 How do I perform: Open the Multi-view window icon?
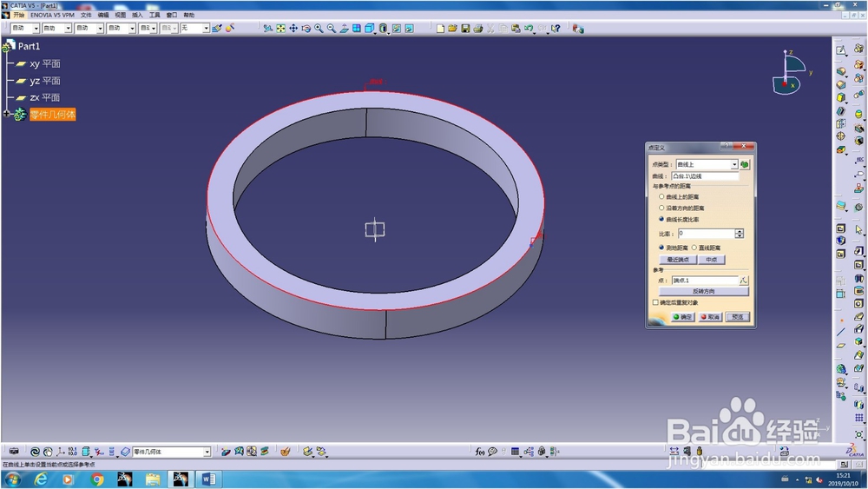click(357, 29)
